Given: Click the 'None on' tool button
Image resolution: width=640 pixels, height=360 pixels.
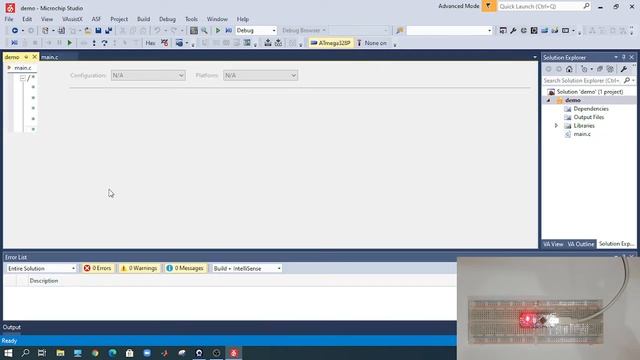Looking at the screenshot, I should point(371,43).
